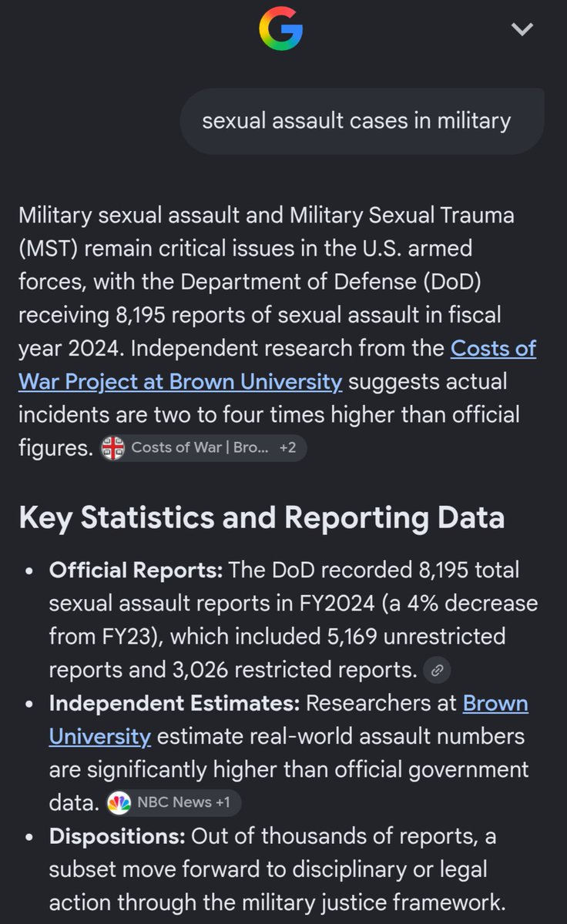Open the Costs of War source chip
The width and height of the screenshot is (567, 924).
coord(203,447)
